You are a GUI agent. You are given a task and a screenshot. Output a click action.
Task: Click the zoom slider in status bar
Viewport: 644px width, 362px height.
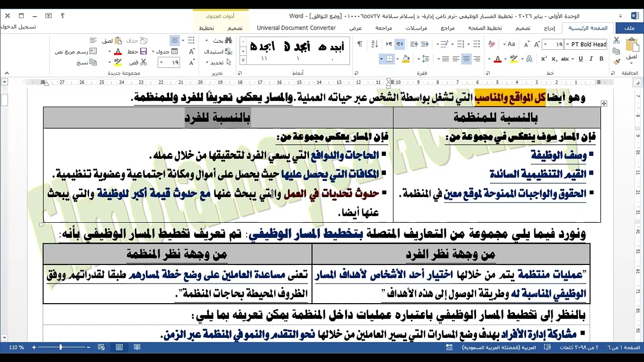coord(60,347)
